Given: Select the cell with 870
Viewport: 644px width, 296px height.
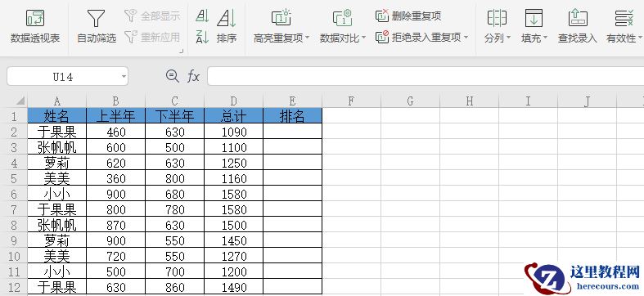Looking at the screenshot, I should tap(116, 225).
